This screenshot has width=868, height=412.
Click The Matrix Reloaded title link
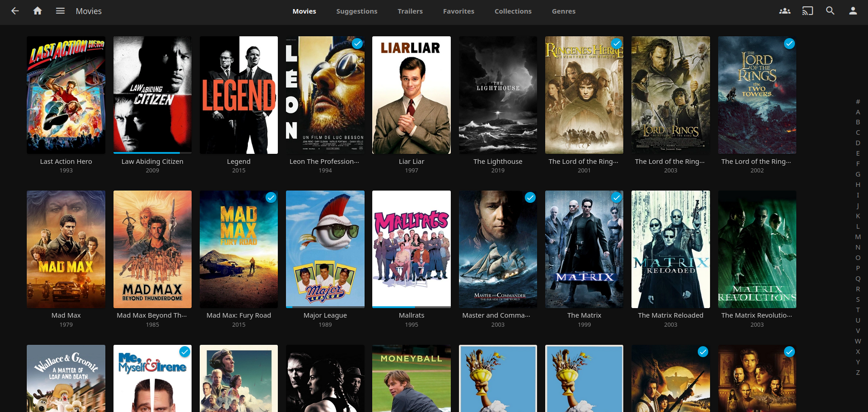pyautogui.click(x=671, y=315)
